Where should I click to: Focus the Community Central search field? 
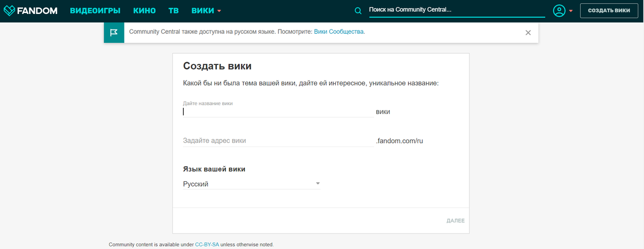point(457,10)
